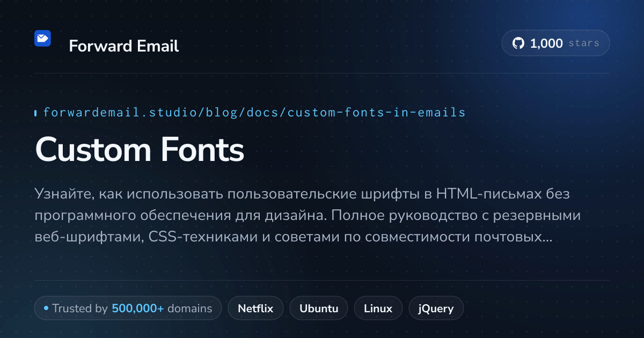Click the Russian description paragraph

point(308,215)
